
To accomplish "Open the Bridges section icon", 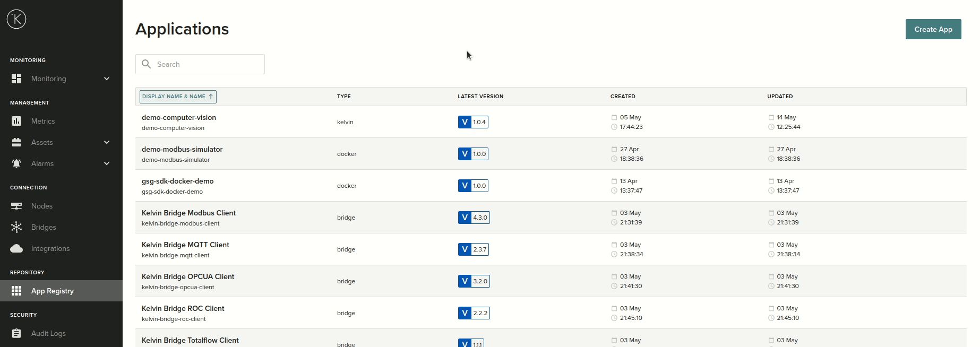I will 16,227.
